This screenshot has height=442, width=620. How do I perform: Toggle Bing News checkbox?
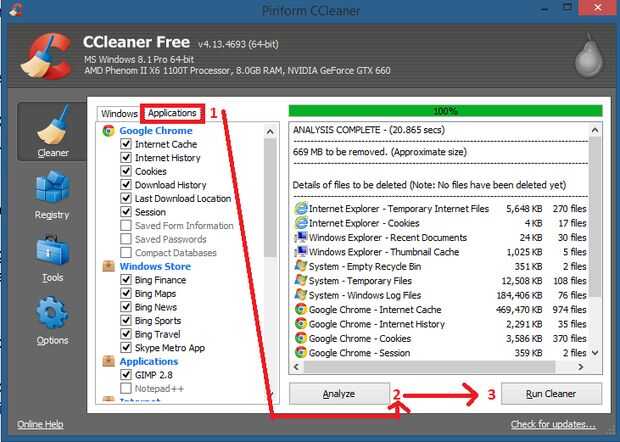coord(126,307)
